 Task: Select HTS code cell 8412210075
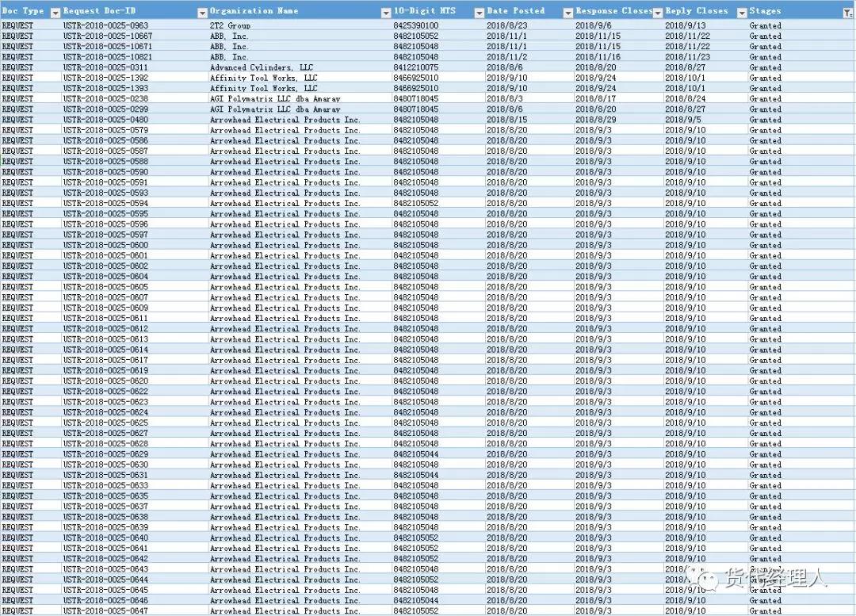438,67
